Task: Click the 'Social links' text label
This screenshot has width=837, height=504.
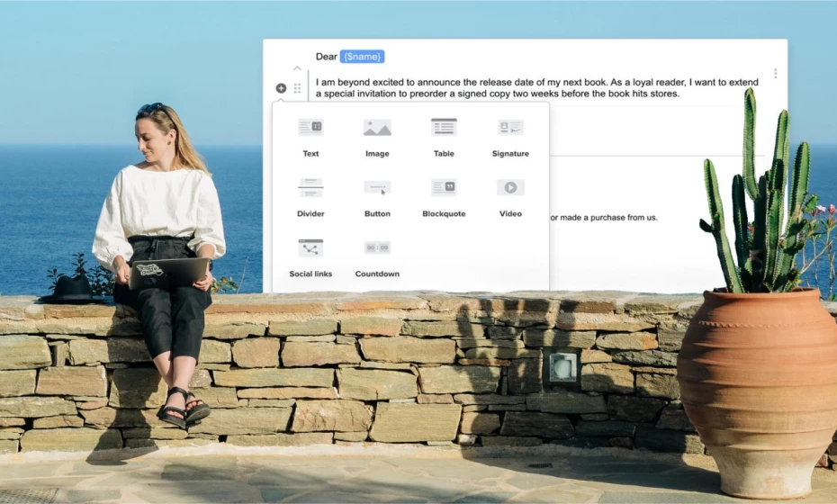Action: pyautogui.click(x=310, y=274)
